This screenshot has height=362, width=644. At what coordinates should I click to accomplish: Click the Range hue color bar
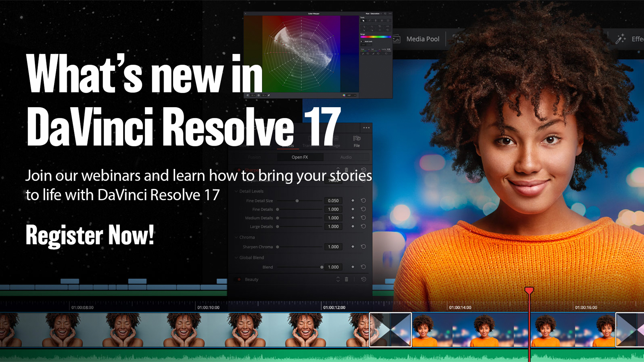click(x=376, y=37)
